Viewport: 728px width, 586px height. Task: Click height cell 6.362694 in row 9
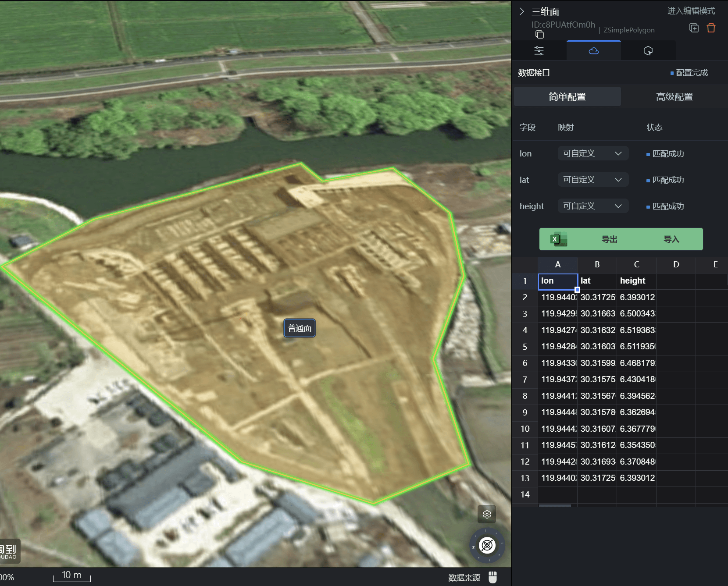[636, 412]
